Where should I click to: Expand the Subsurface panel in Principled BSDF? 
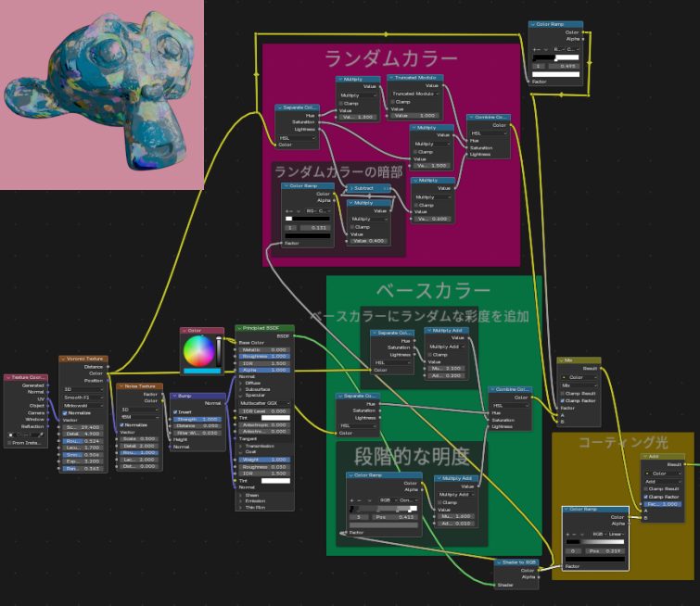[240, 388]
